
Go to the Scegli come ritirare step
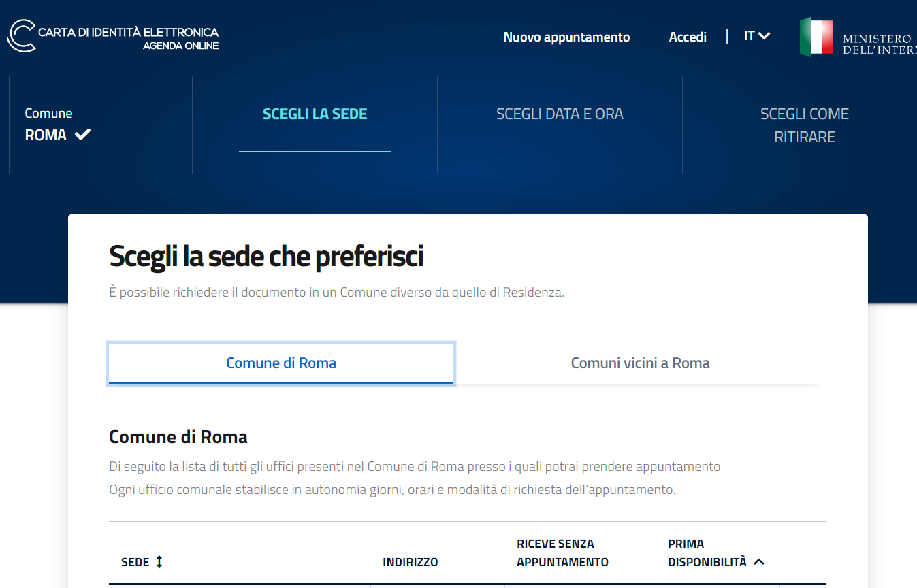[805, 125]
